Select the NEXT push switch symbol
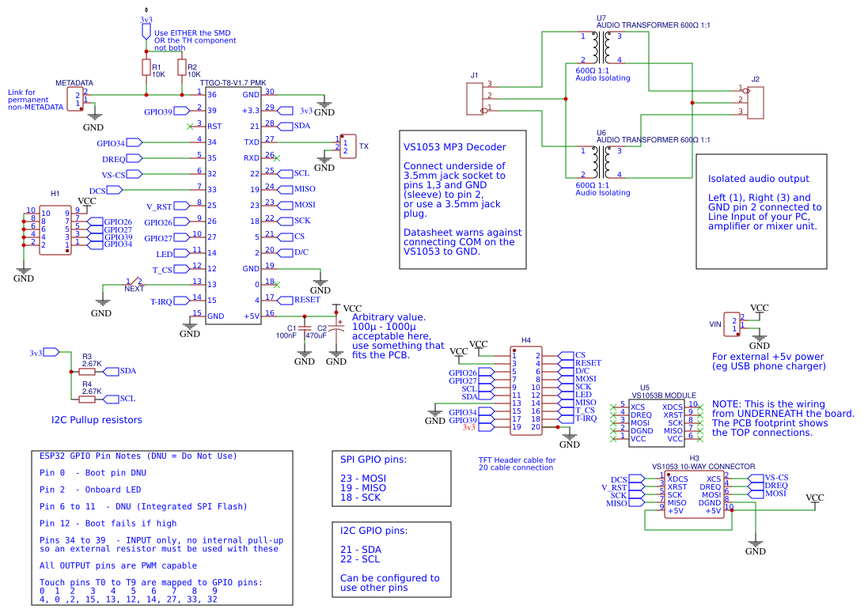The width and height of the screenshot is (868, 613). click(134, 282)
